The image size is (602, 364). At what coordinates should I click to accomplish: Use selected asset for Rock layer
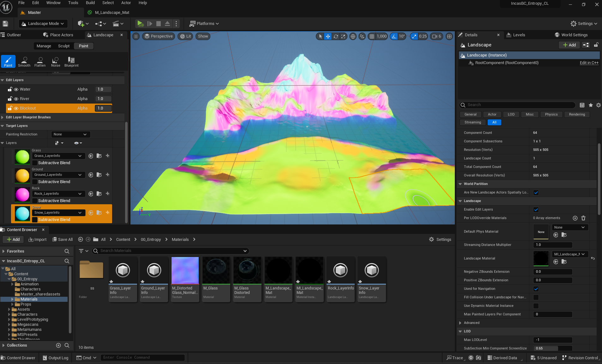click(x=91, y=194)
